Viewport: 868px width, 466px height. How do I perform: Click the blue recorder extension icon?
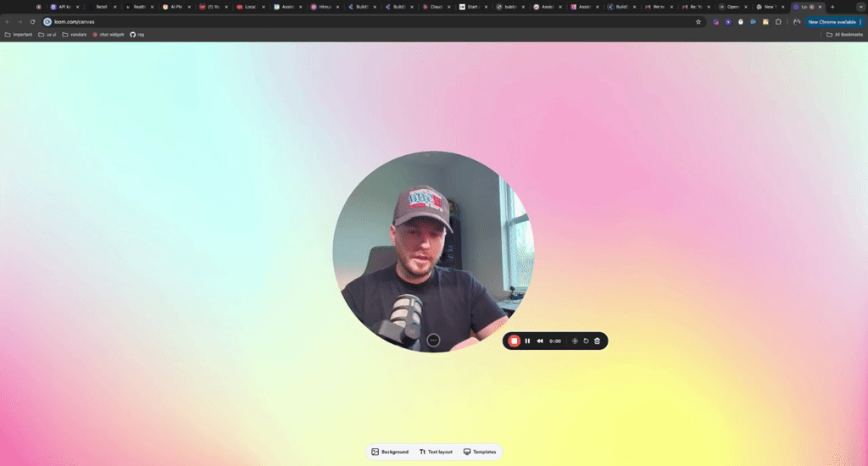754,21
